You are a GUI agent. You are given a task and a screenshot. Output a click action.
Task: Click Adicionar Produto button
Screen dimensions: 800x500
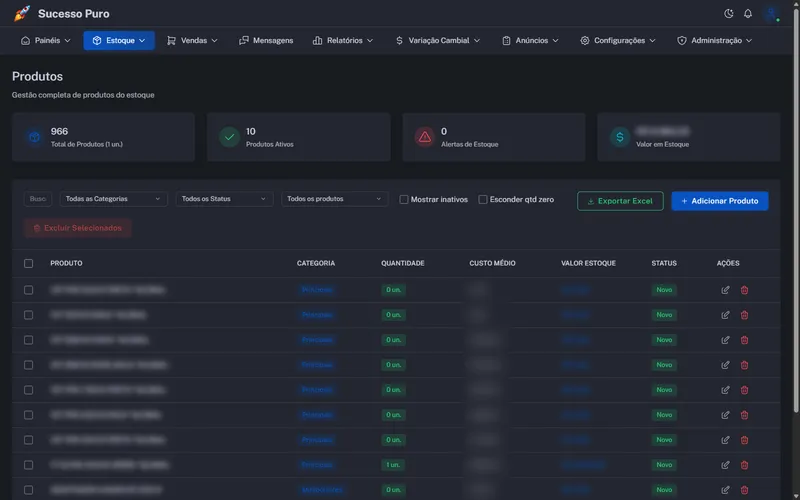point(720,201)
